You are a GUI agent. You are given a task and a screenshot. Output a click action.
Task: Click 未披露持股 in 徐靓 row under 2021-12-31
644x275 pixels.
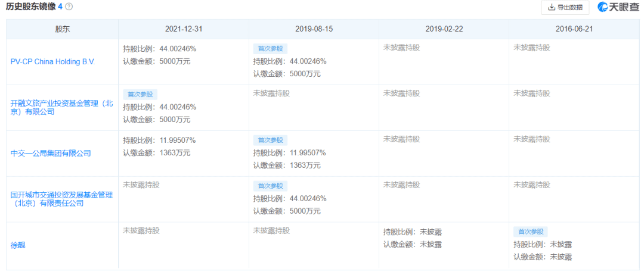click(x=141, y=231)
